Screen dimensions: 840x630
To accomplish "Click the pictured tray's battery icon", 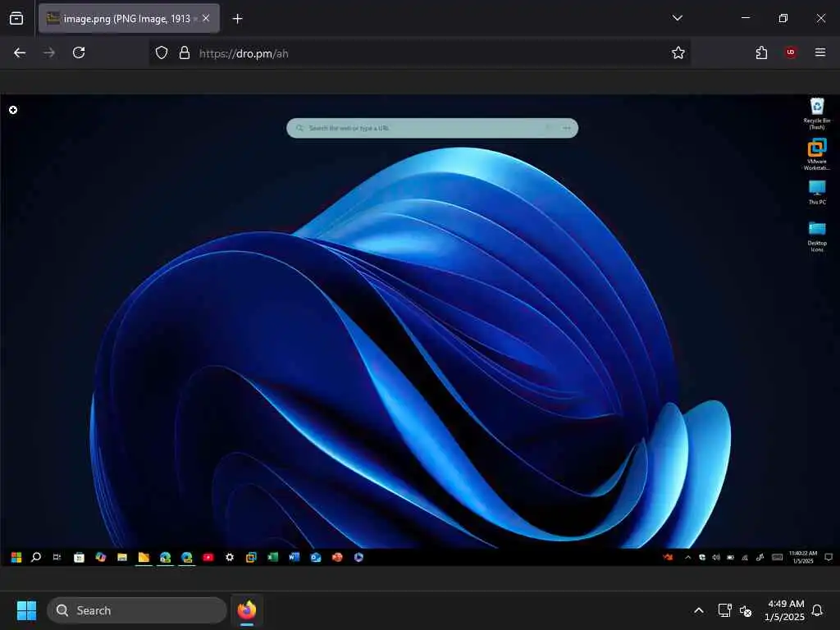I will click(730, 557).
